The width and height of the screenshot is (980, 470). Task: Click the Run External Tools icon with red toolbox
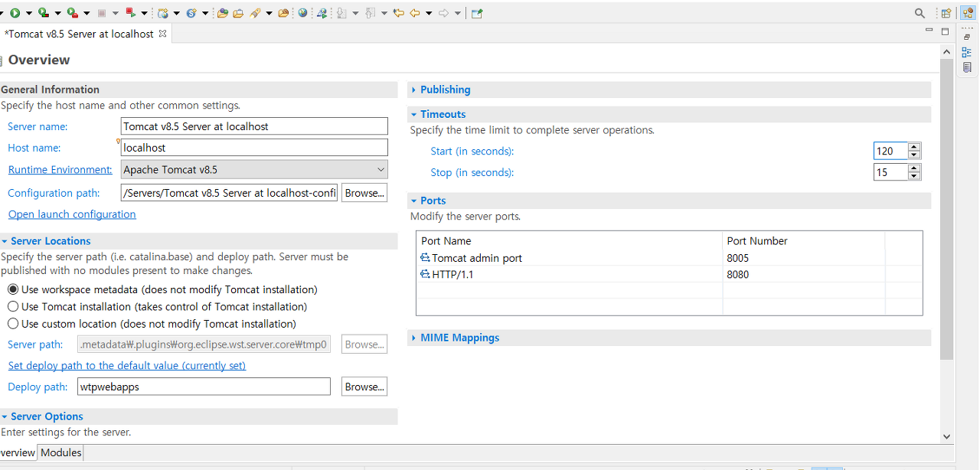click(x=72, y=13)
